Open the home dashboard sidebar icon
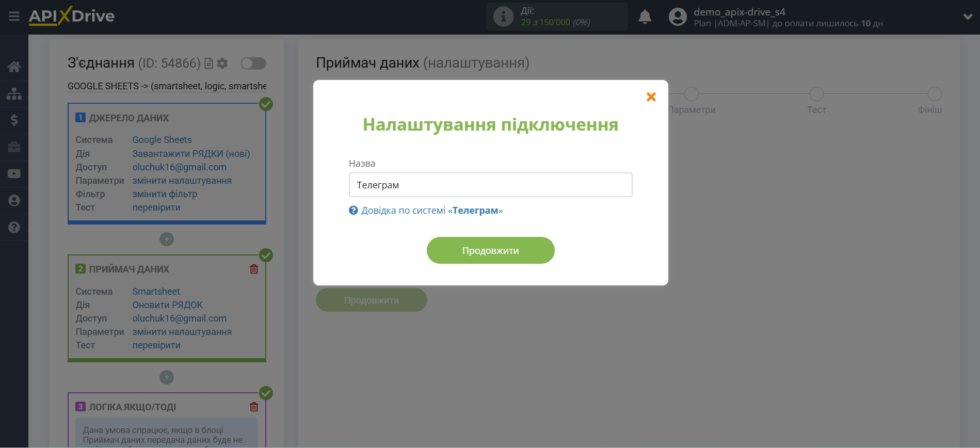The width and height of the screenshot is (980, 448). [x=14, y=67]
